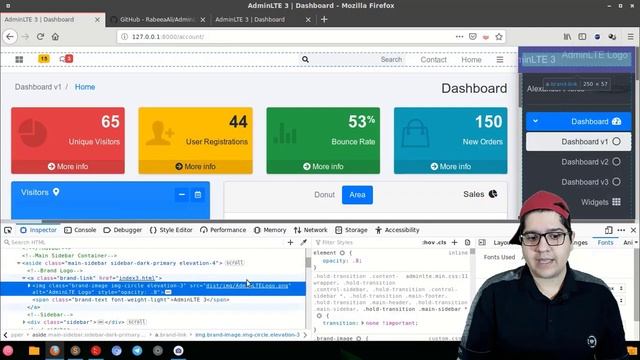Open a new browser tab with plus
Screen dimensions: 640x360
pos(324,19)
